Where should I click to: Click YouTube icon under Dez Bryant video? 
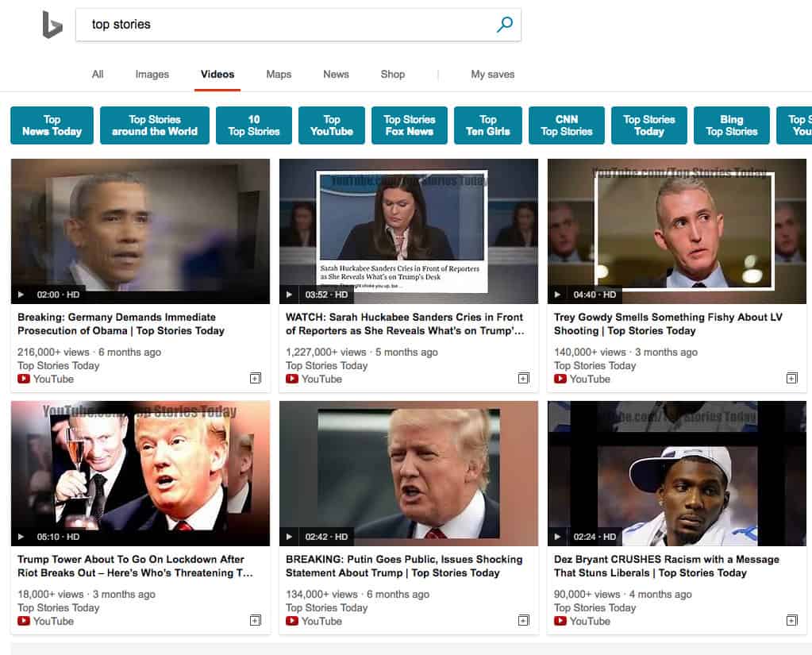pyautogui.click(x=560, y=621)
